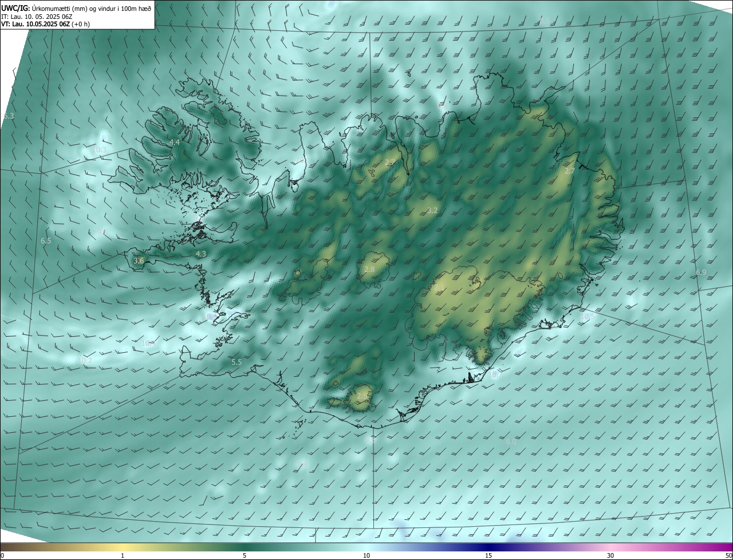The height and width of the screenshot is (560, 733).
Task: Click the 10.3 value on the map
Action: point(100,150)
